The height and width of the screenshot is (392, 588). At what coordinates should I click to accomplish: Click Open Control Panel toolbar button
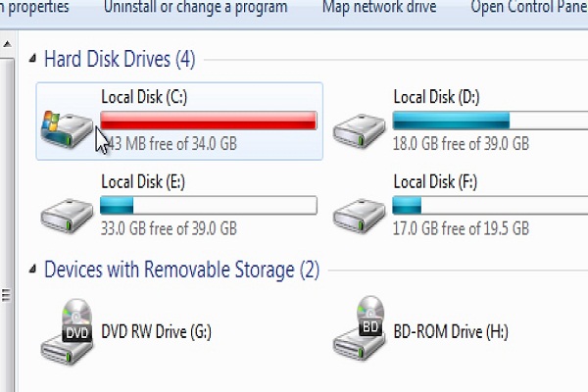tap(529, 7)
